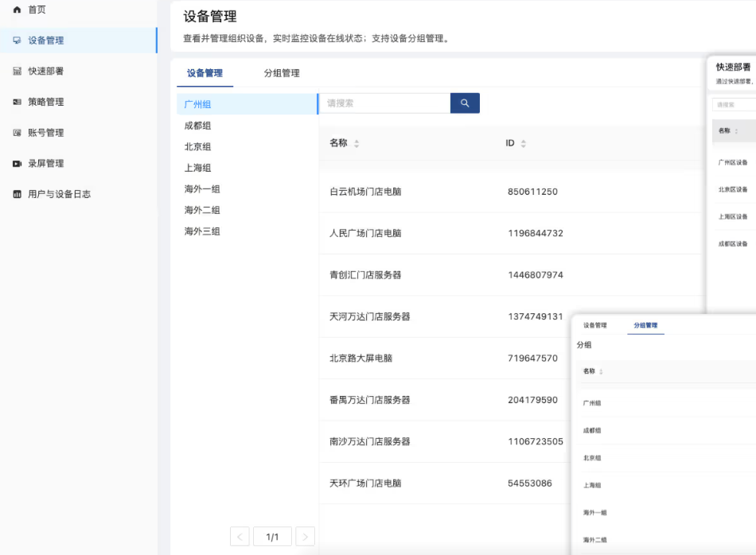Sort the device list by ID column
756x555 pixels.
[x=523, y=144]
